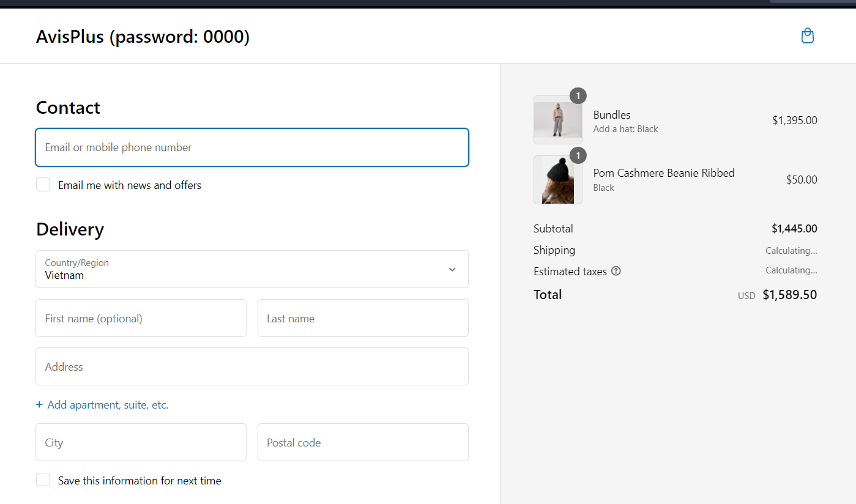Viewport: 856px width, 504px height.
Task: Click the Bundles product thumbnail
Action: (x=557, y=120)
